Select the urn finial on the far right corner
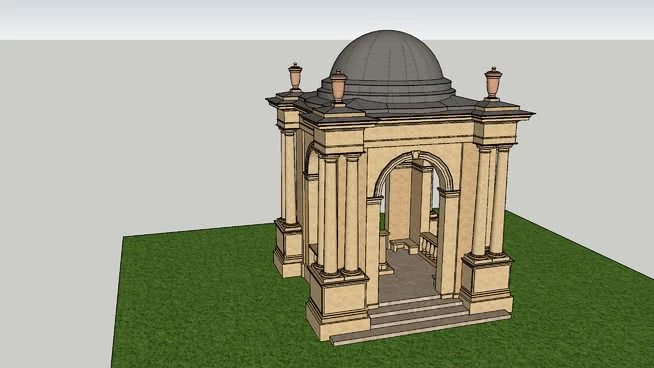Screen dimensions: 654x368 pos(493,83)
